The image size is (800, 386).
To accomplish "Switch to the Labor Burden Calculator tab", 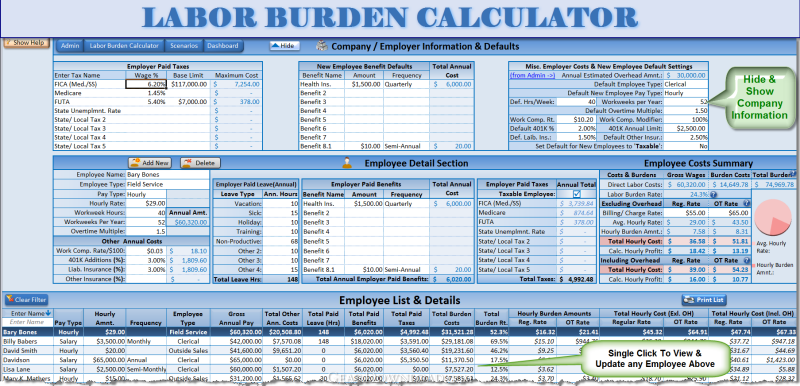I will 124,46.
